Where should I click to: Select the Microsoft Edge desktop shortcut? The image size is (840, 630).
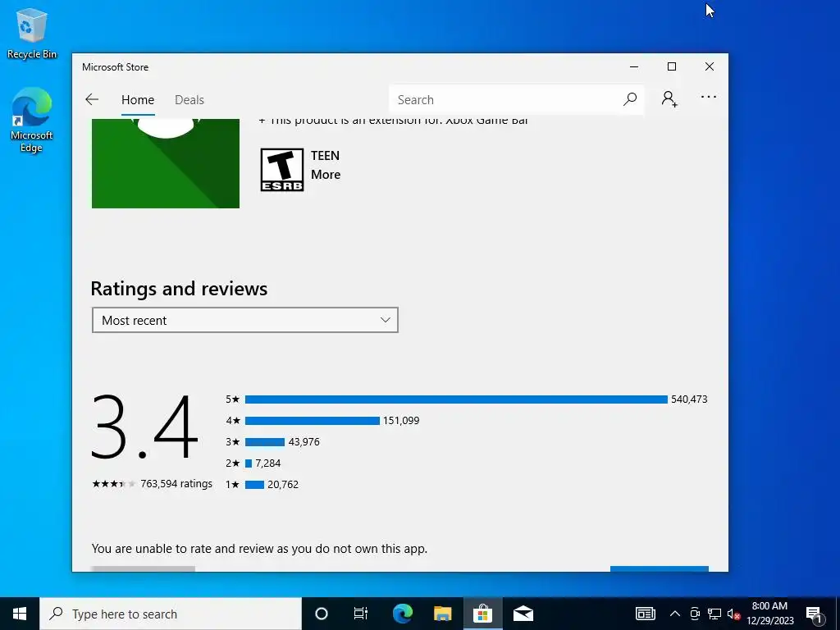[32, 120]
